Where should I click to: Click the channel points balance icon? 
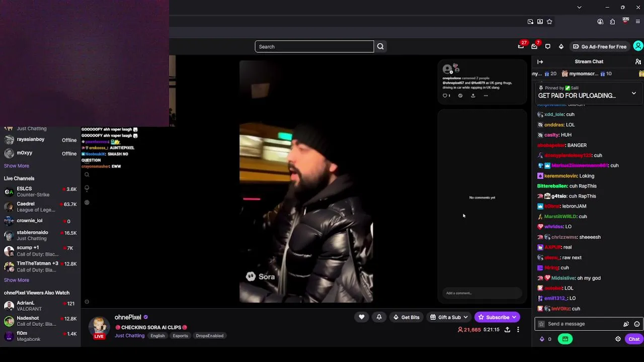[x=542, y=339]
